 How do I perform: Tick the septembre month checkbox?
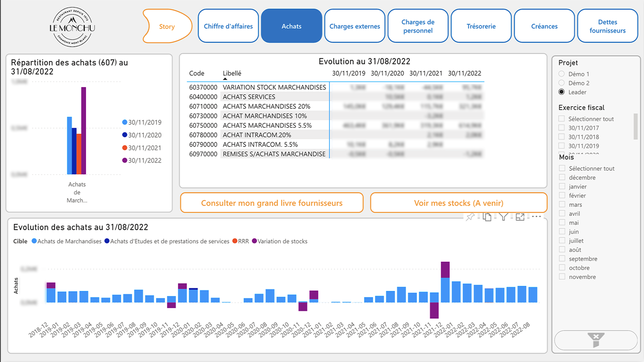(x=562, y=258)
